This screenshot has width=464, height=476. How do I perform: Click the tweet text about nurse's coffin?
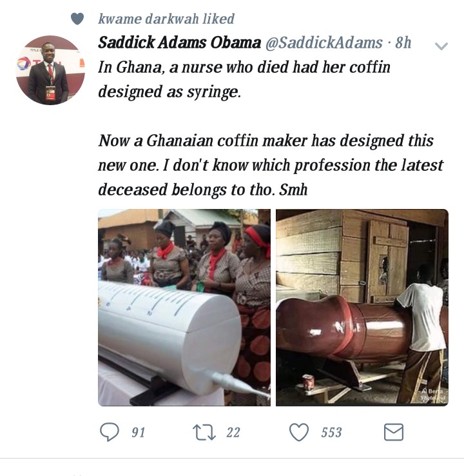(x=244, y=79)
